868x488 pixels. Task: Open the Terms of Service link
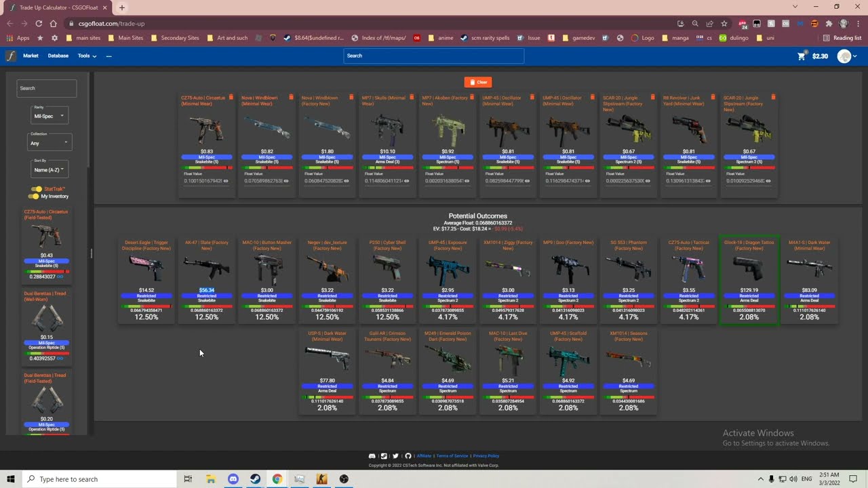(x=452, y=456)
